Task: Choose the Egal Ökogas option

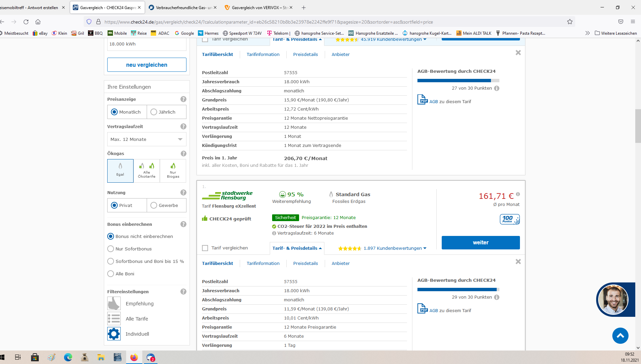Action: (x=120, y=171)
